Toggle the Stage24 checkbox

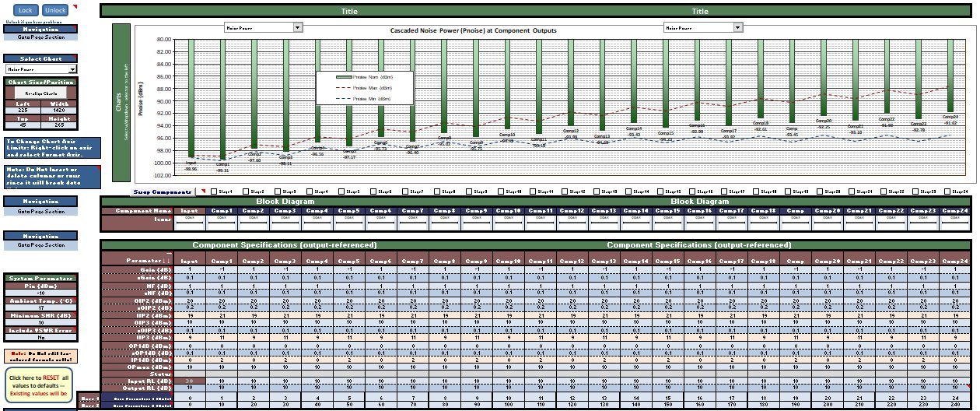coord(947,191)
